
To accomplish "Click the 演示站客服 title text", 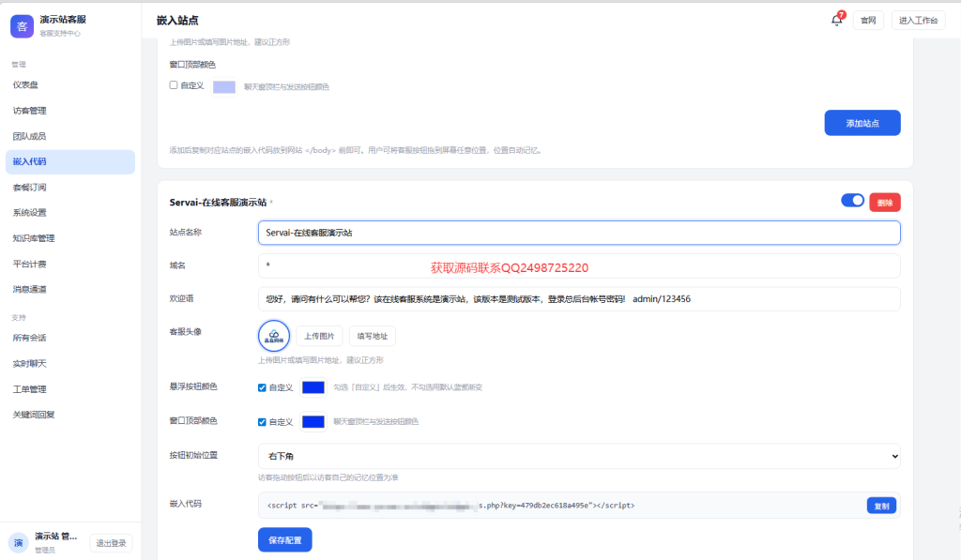I will click(63, 20).
